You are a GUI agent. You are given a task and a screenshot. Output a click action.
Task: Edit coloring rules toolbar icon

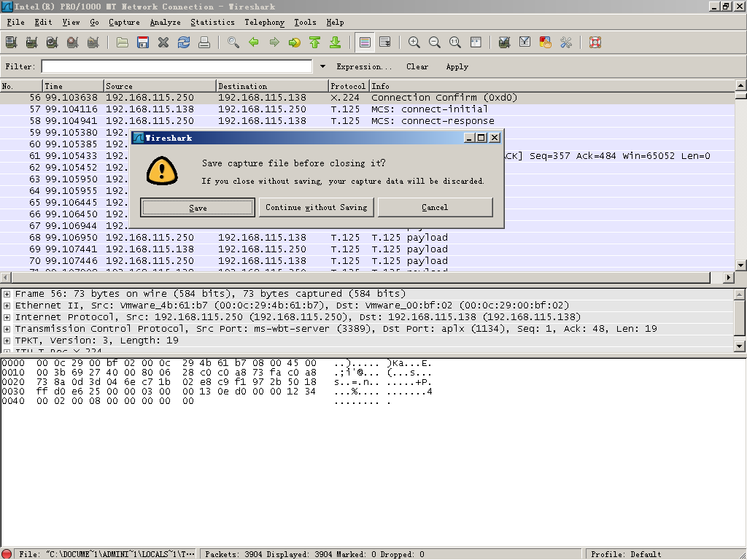[x=546, y=42]
